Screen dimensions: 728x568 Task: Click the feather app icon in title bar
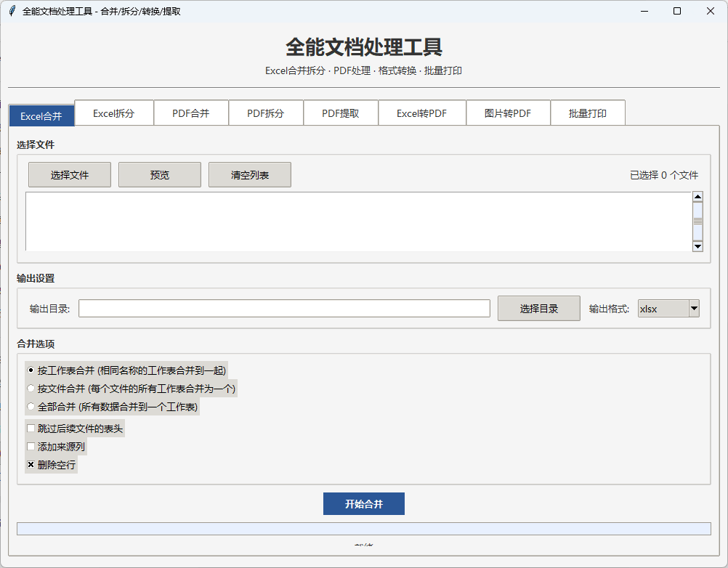point(12,11)
